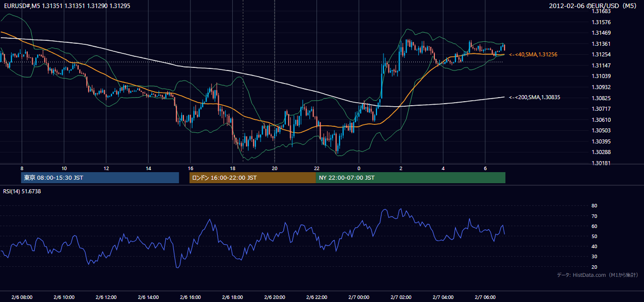The width and height of the screenshot is (644, 302).
Task: Select the 40 SMA 1.31256 label
Action: [x=533, y=54]
